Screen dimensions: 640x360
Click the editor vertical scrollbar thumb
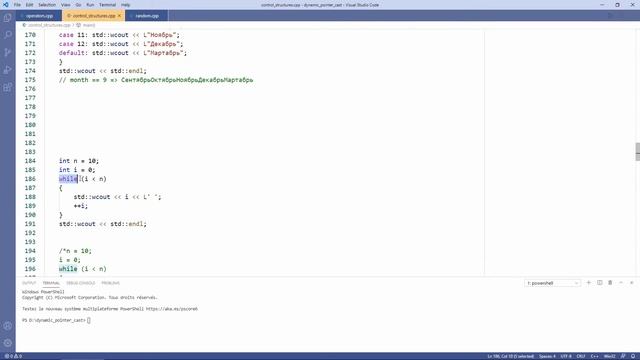point(638,151)
